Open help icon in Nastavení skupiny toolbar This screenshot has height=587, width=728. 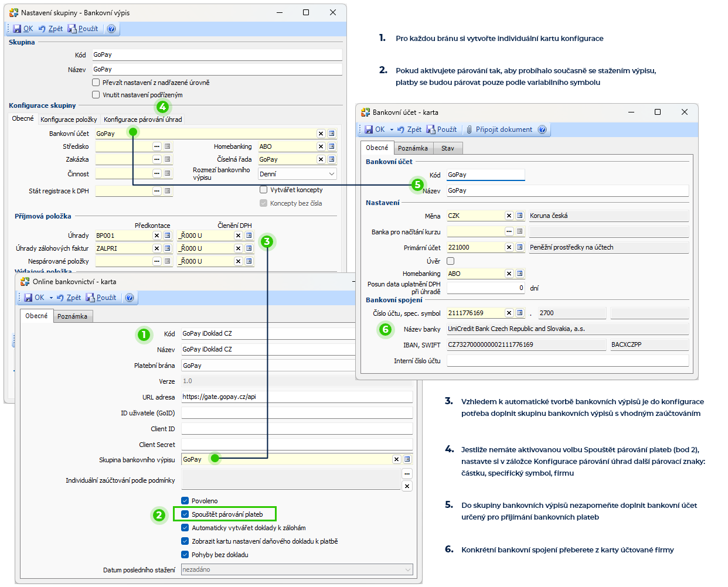[111, 29]
